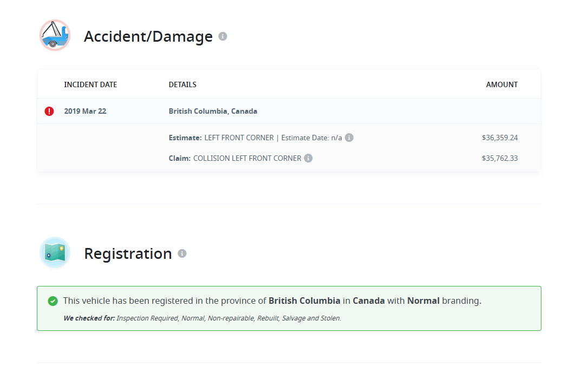
Task: Click the British Columbia, Canada incident row
Action: 213,112
